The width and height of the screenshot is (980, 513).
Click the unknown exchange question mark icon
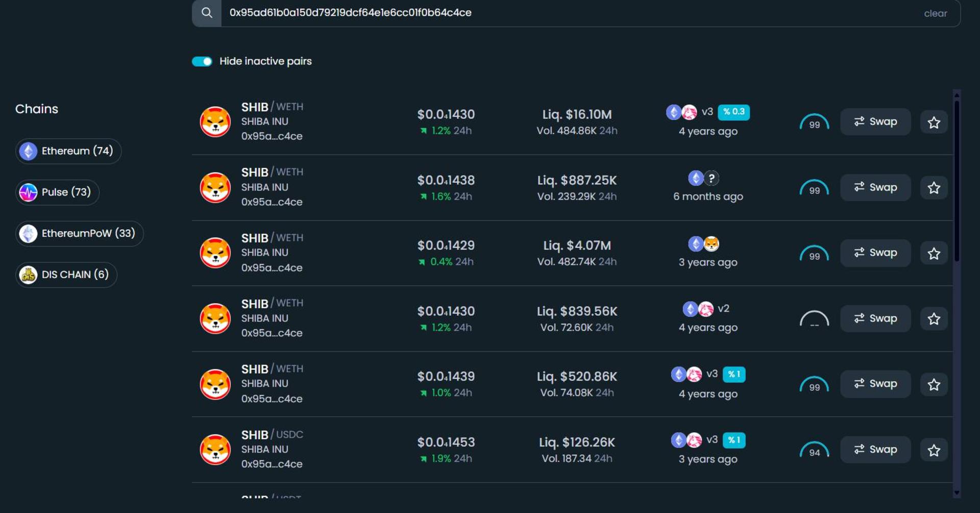click(x=712, y=178)
